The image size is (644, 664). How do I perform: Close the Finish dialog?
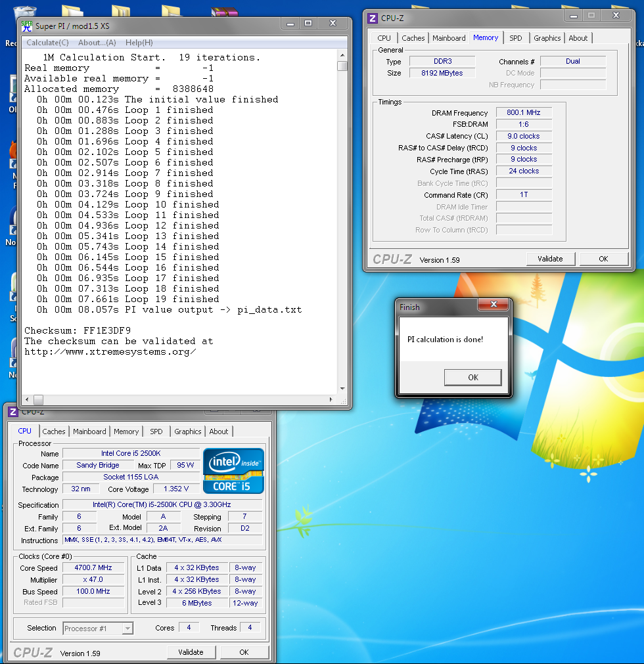point(494,304)
